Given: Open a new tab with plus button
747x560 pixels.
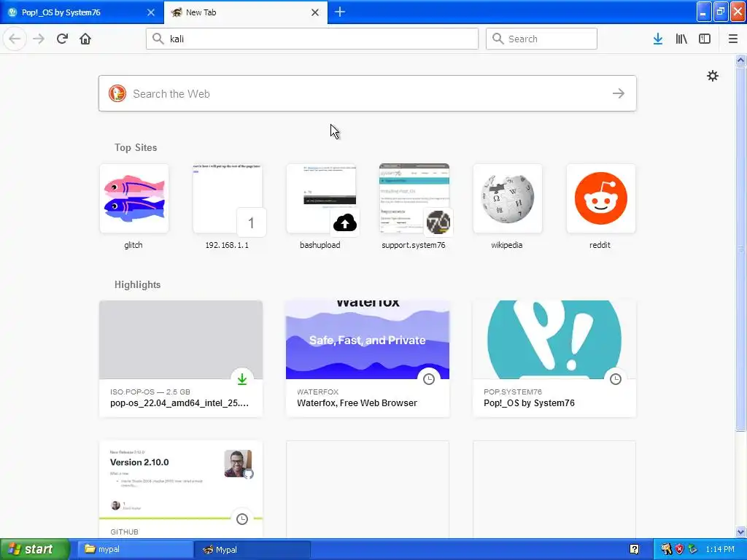Looking at the screenshot, I should tap(340, 12).
